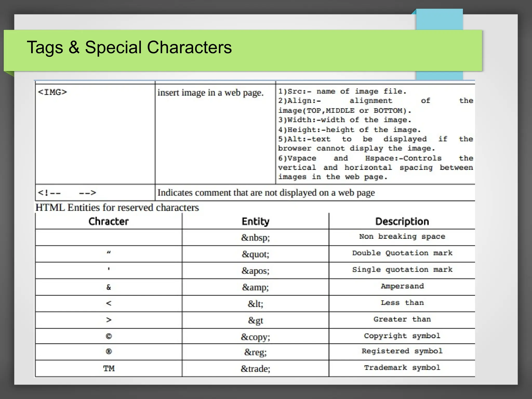
Task: Click 'HTML Entities for reserved characters' heading
Action: coord(117,207)
